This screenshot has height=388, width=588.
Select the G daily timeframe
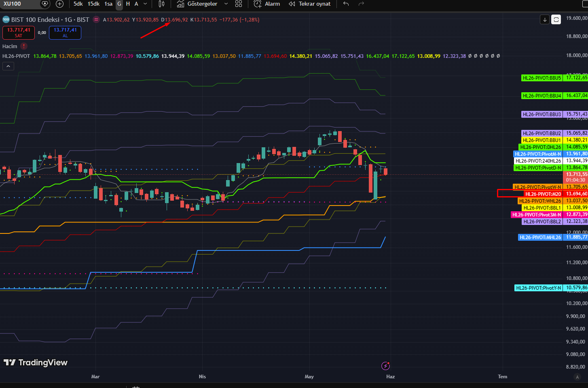[119, 4]
